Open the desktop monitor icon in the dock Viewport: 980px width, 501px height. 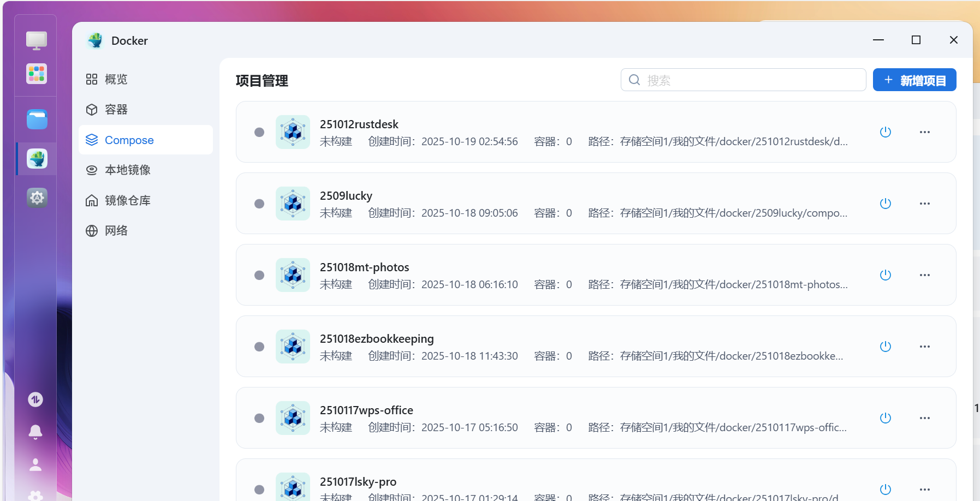37,40
